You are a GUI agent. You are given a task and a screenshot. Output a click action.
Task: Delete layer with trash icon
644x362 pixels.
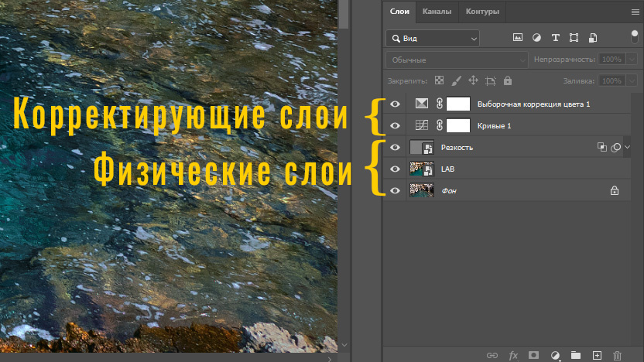click(618, 356)
